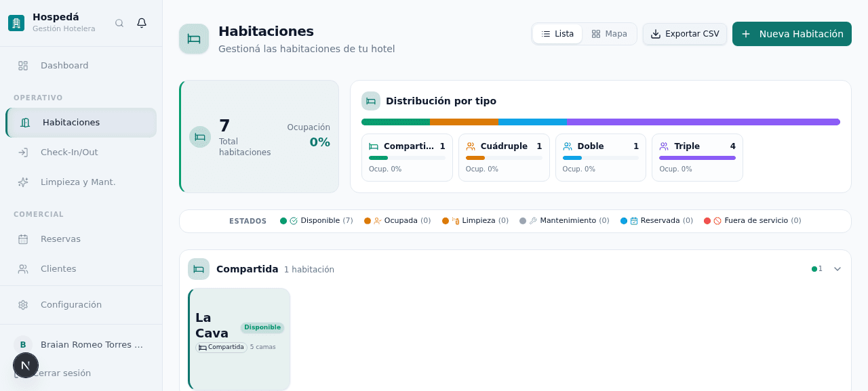Viewport: 868px width, 391px height.
Task: Click the blue segment of distribution bar
Action: (x=532, y=122)
